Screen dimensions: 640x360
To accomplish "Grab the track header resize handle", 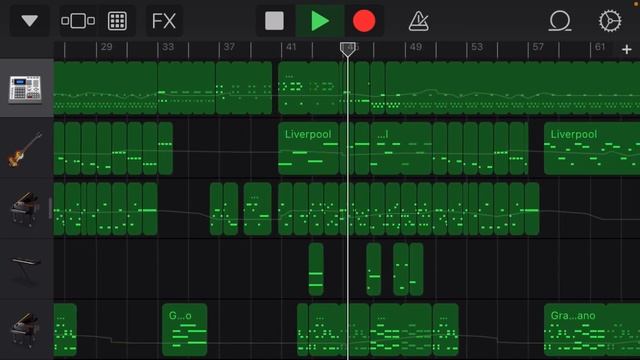I will pos(50,208).
